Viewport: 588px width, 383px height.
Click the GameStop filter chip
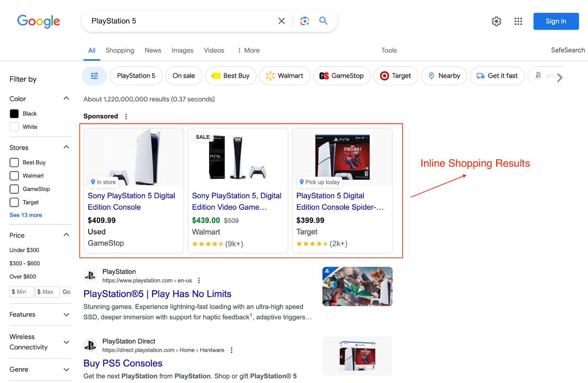342,76
